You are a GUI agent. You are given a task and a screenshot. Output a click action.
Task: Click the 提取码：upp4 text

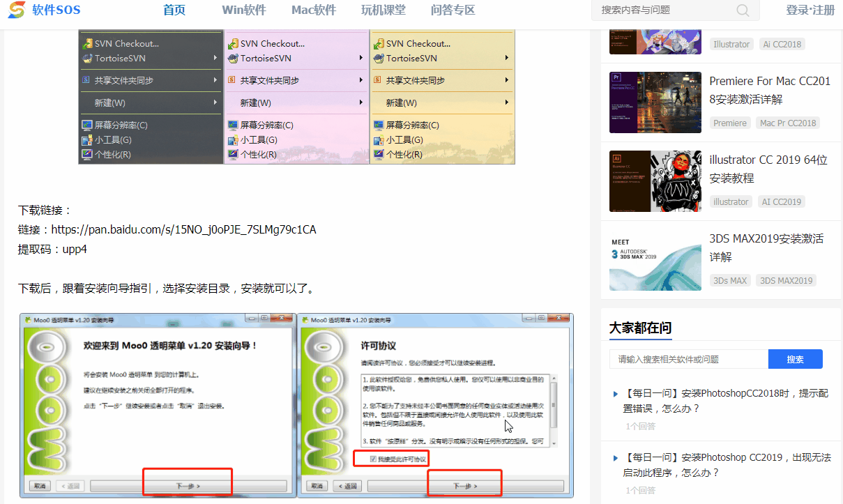pos(52,249)
